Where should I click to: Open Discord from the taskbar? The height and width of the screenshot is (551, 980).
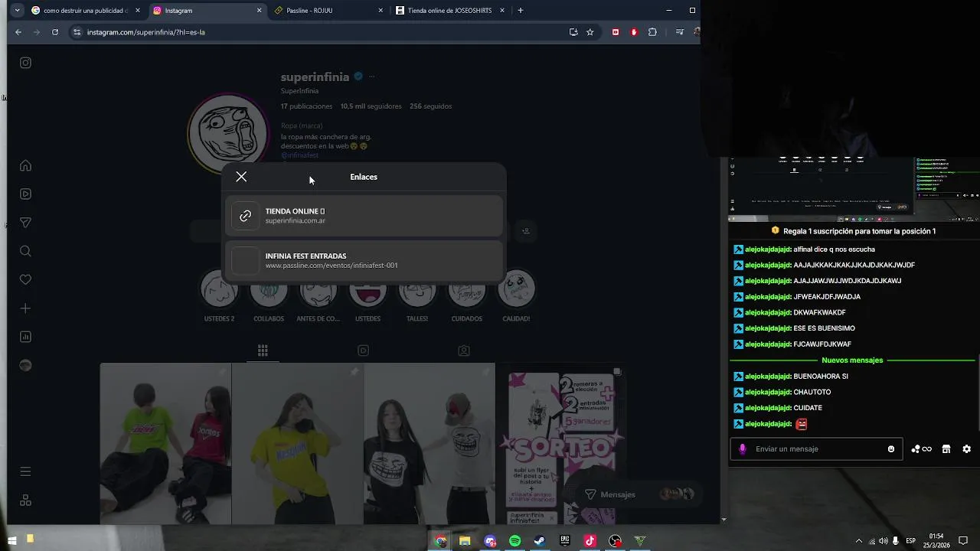490,541
